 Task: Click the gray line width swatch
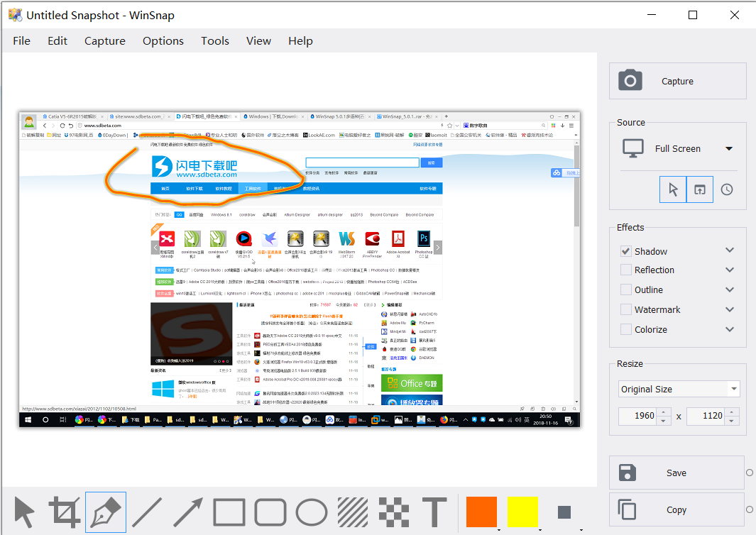(x=564, y=512)
